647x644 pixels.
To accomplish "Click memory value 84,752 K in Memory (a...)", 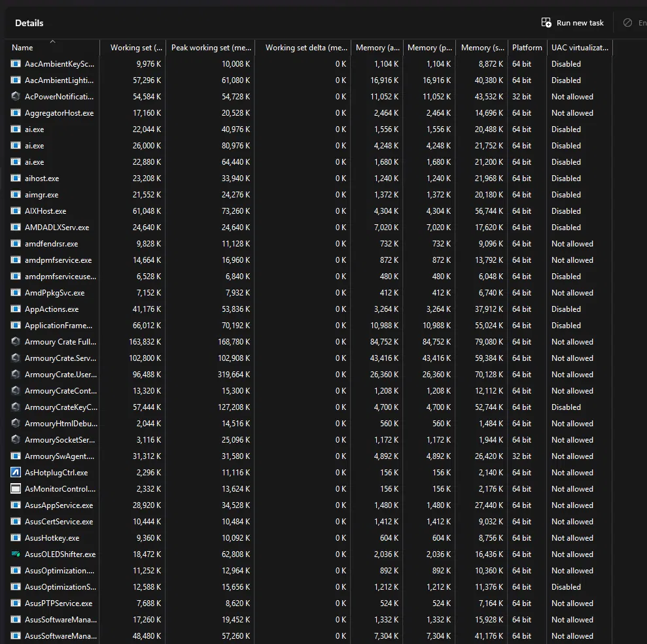I will pyautogui.click(x=384, y=342).
